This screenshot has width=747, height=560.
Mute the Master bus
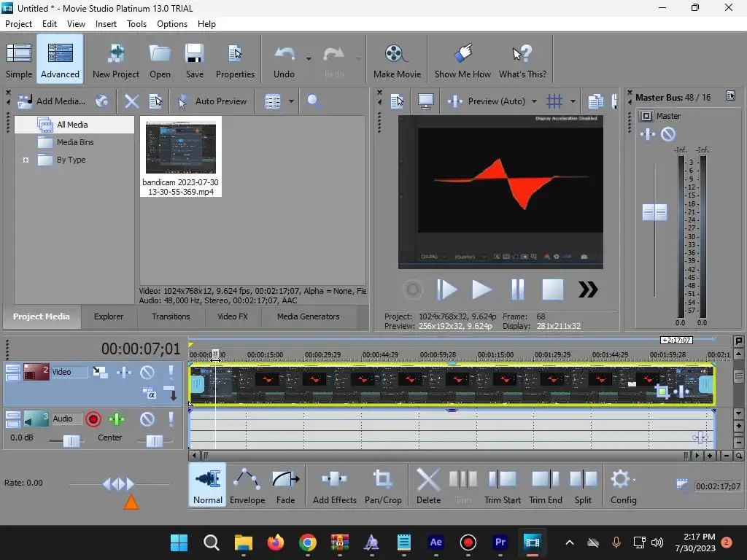(668, 134)
